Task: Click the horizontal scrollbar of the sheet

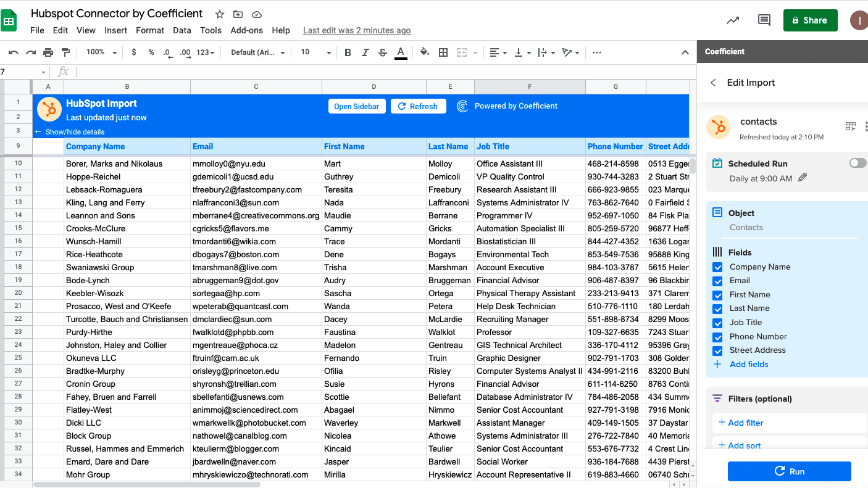Action: (x=147, y=484)
